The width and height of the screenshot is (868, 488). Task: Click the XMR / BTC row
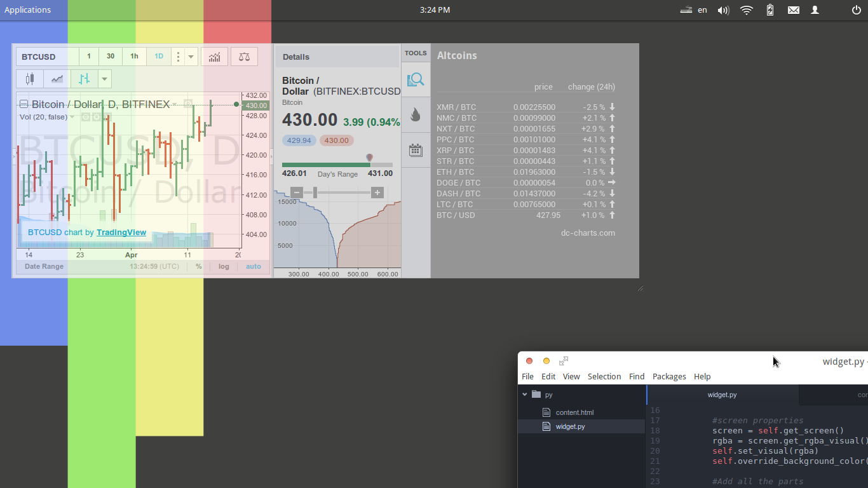[526, 107]
